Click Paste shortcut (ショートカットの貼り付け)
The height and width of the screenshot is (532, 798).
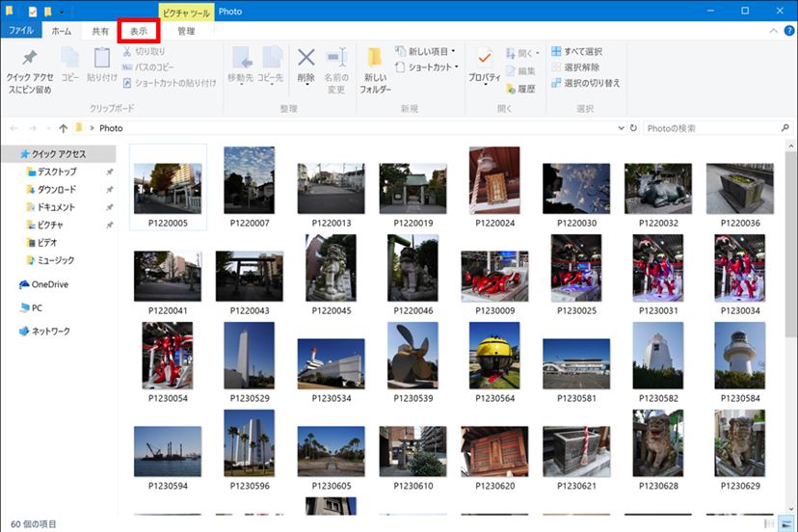click(170, 83)
